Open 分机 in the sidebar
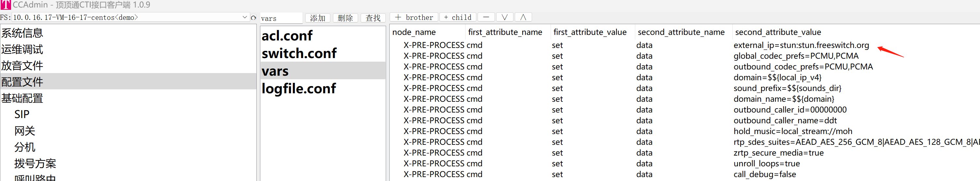The image size is (980, 181). (x=25, y=147)
